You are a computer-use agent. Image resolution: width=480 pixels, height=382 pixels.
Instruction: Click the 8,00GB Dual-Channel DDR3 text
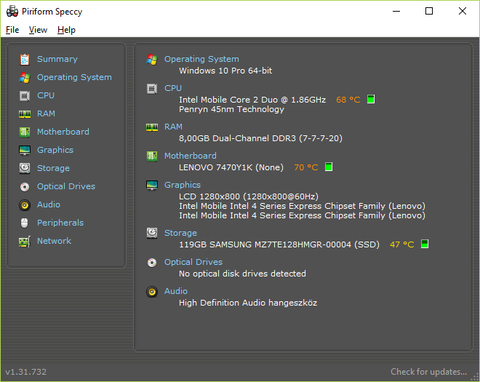261,138
